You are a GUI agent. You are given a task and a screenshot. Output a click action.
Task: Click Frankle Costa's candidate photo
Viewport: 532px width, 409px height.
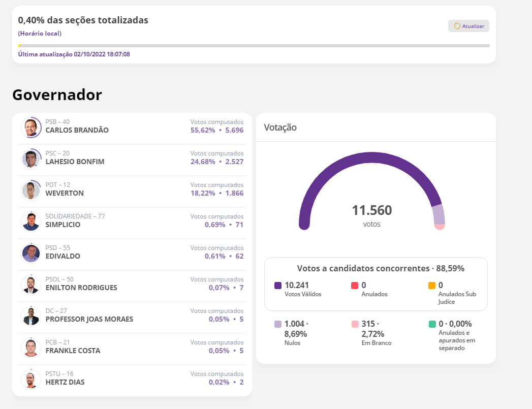31,348
